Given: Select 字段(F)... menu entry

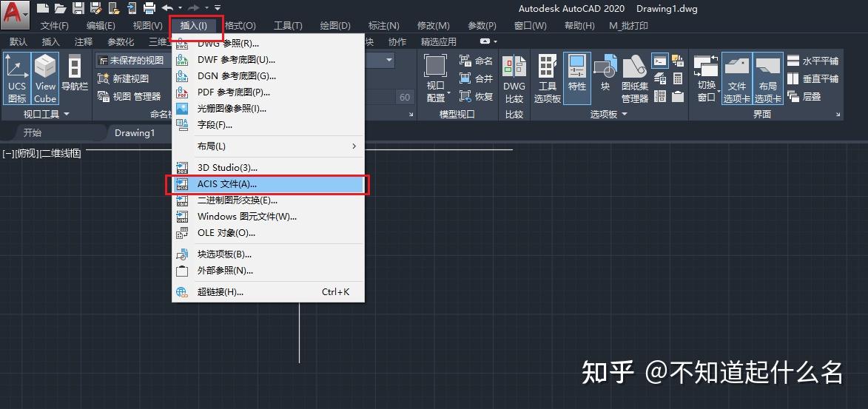Looking at the screenshot, I should click(x=268, y=124).
